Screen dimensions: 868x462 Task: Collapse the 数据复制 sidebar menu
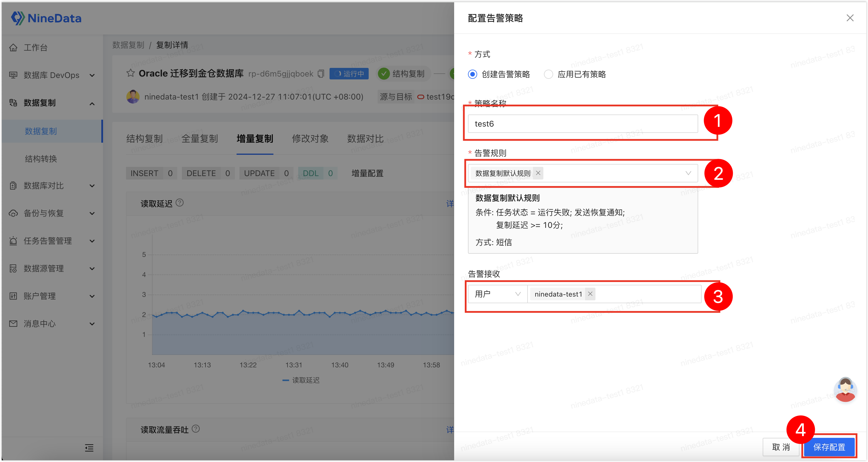point(92,103)
